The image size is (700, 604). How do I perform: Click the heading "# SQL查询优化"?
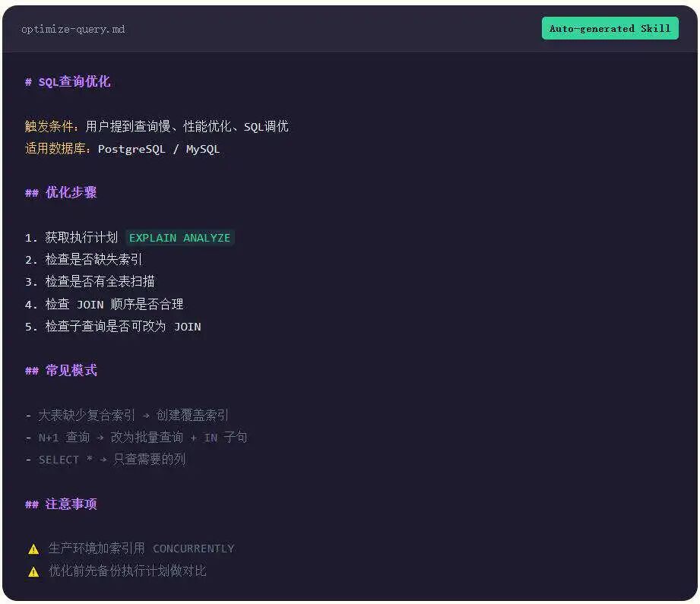tap(68, 82)
